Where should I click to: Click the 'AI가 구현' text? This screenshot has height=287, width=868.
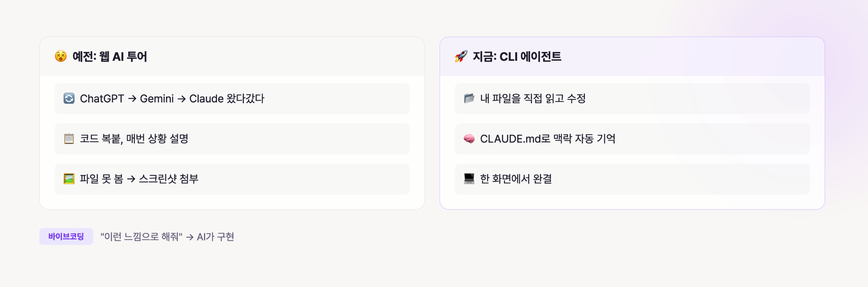click(x=215, y=237)
